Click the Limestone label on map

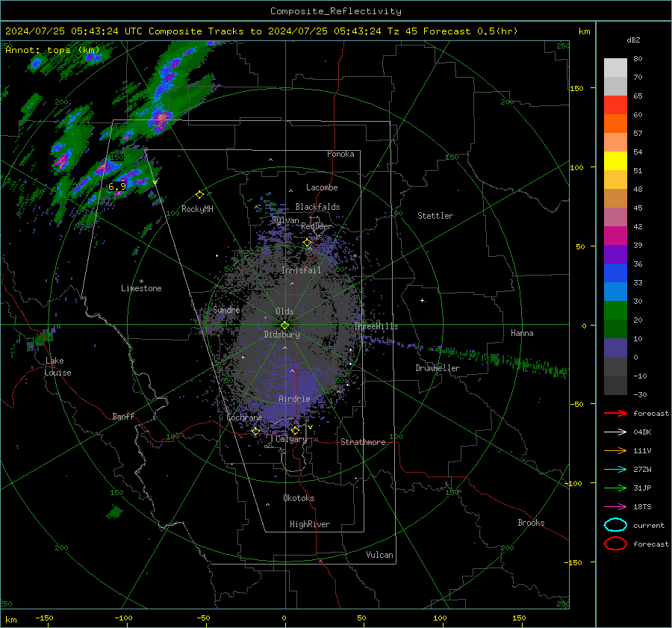tap(141, 288)
